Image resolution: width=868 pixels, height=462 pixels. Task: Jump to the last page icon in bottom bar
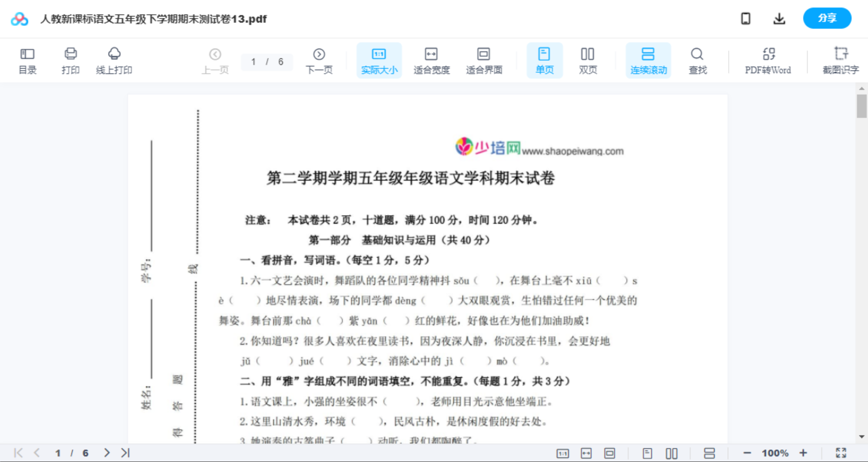(x=125, y=452)
